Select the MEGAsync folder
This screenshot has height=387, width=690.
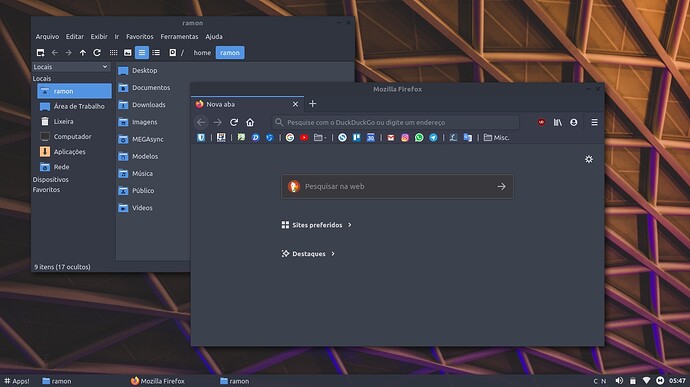pyautogui.click(x=141, y=139)
